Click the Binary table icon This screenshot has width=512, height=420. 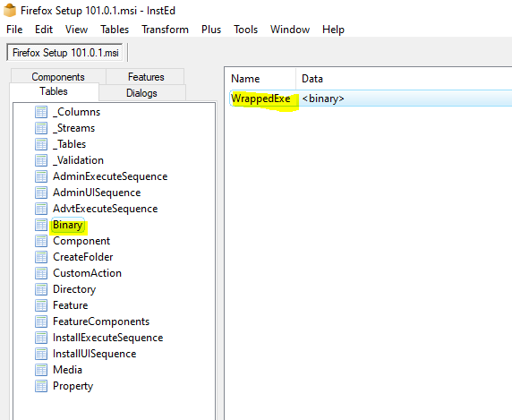click(41, 225)
